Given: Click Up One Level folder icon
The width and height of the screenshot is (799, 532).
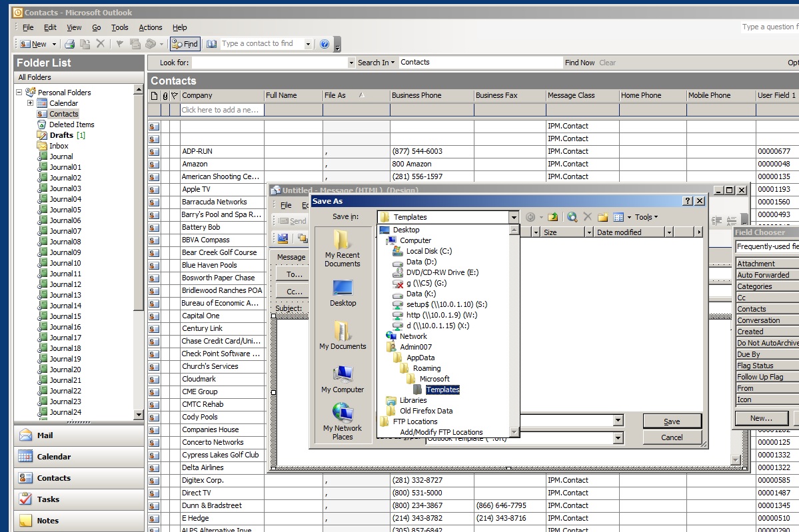Looking at the screenshot, I should pyautogui.click(x=553, y=217).
